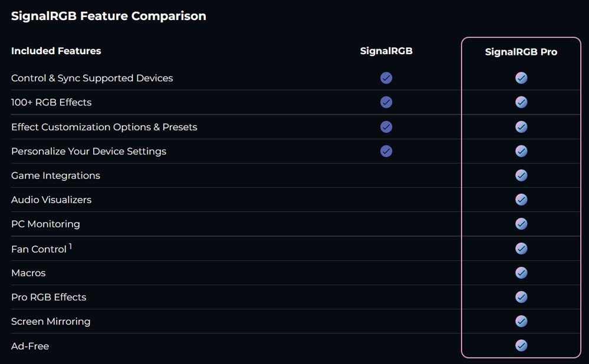589x364 pixels.
Task: Click Pro checkmark for Game Integrations
Action: [x=521, y=176]
